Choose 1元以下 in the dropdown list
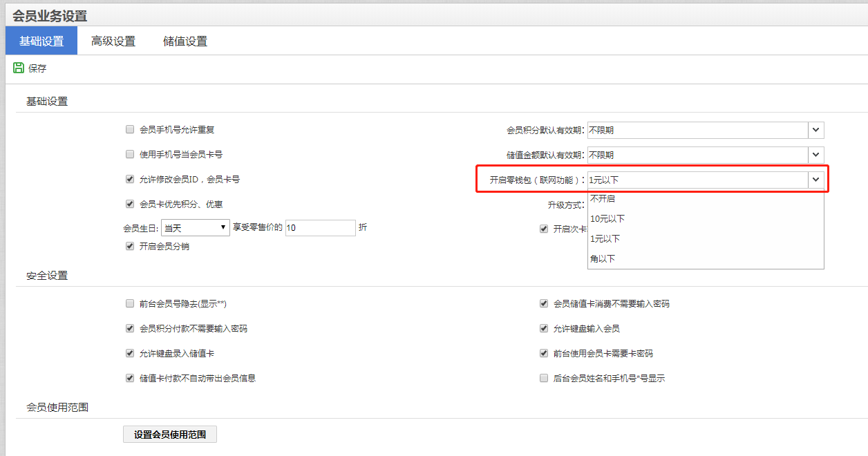The height and width of the screenshot is (456, 868). (706, 238)
